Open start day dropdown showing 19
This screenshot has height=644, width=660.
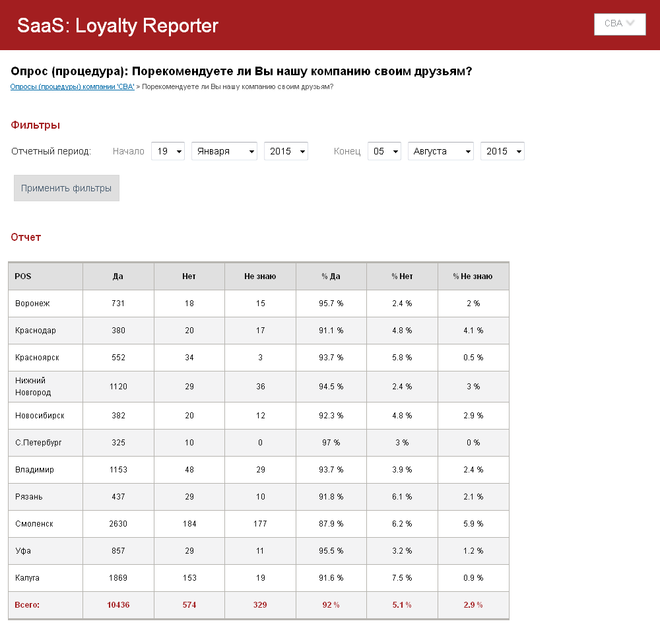coord(168,151)
